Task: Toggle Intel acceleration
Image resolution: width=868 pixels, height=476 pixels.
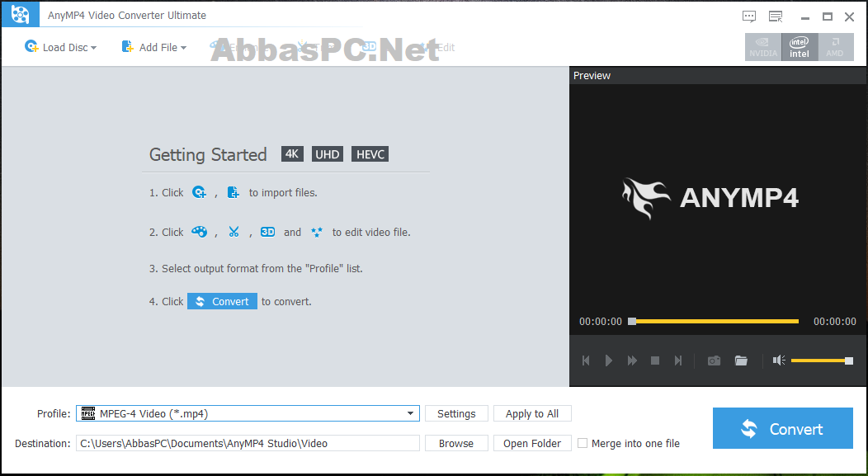Action: pyautogui.click(x=800, y=47)
